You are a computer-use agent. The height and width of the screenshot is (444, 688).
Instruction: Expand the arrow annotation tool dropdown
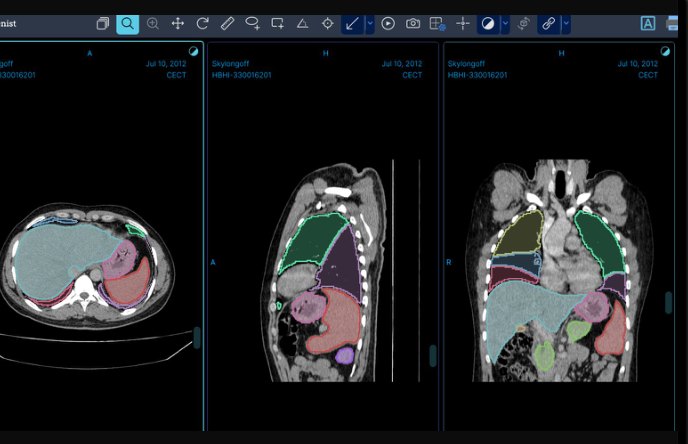tap(370, 24)
